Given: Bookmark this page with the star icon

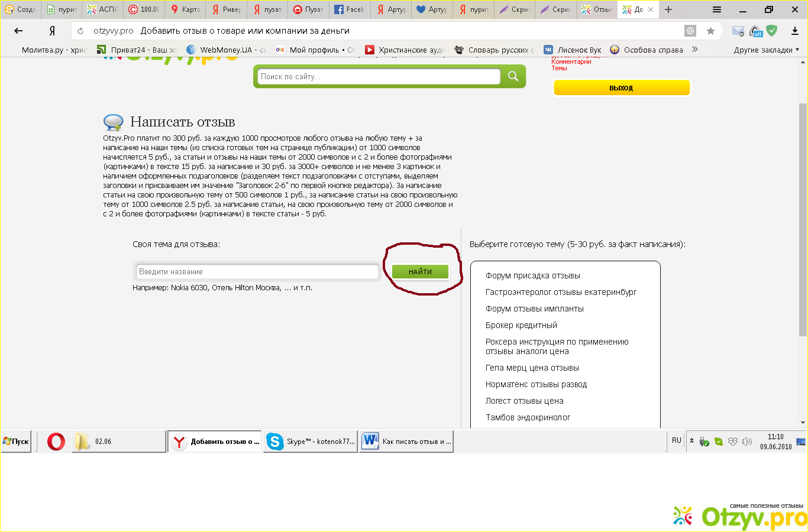Looking at the screenshot, I should [x=710, y=31].
